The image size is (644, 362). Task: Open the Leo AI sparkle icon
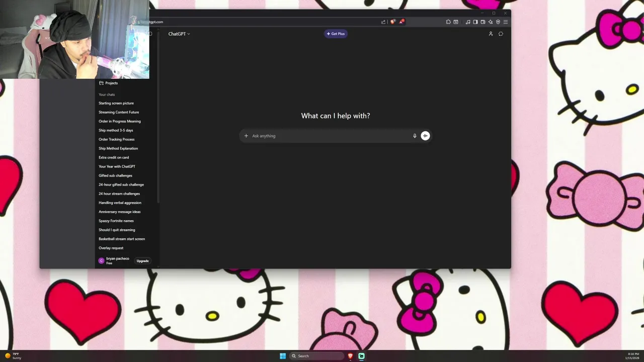(491, 22)
